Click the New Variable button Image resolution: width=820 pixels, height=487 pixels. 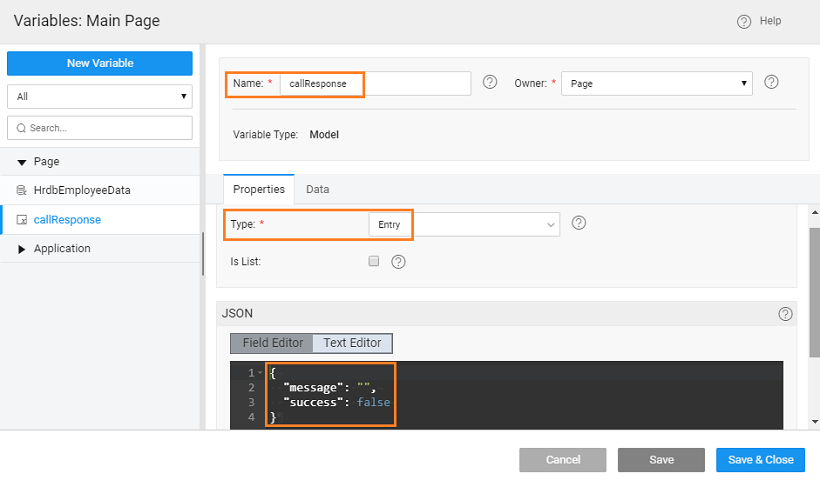coord(99,63)
